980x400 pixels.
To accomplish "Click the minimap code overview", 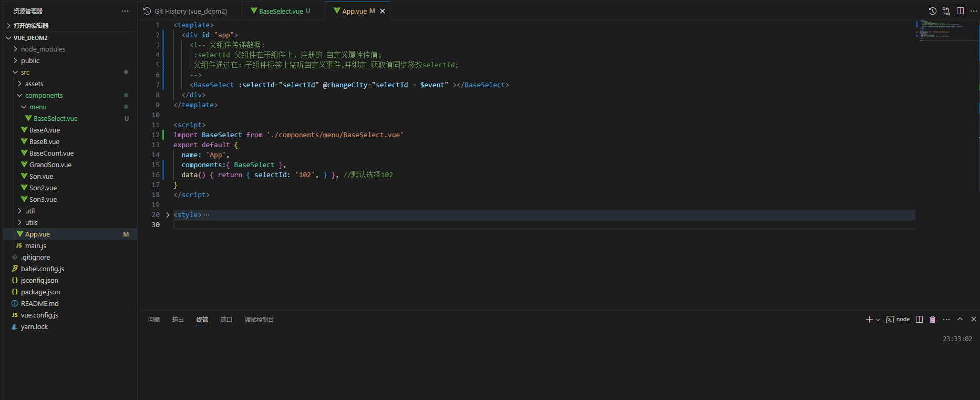I will tap(944, 30).
